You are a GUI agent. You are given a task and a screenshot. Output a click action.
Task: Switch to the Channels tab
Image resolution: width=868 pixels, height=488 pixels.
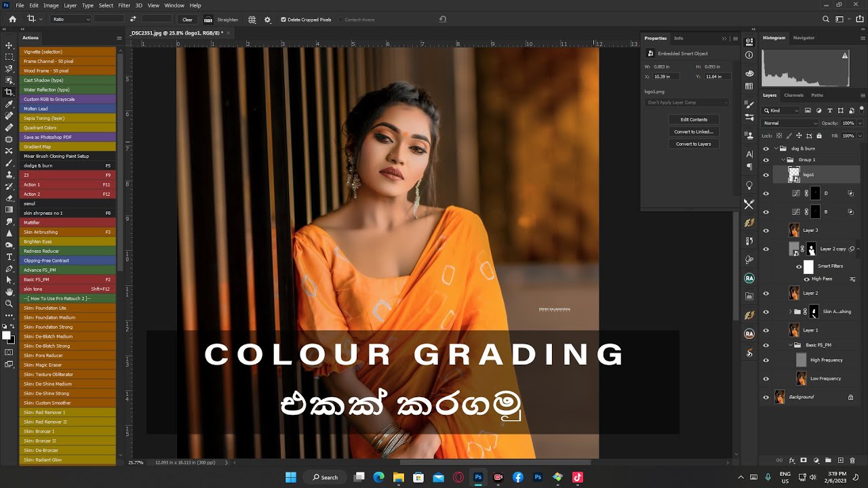tap(793, 95)
